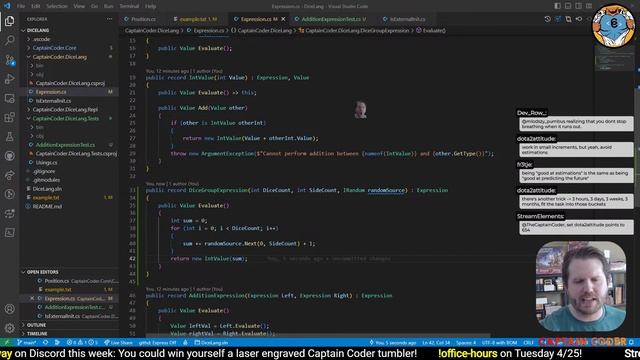This screenshot has height=360, width=640.
Task: Click the Synchronize Changes status bar icon
Action: [x=46, y=343]
